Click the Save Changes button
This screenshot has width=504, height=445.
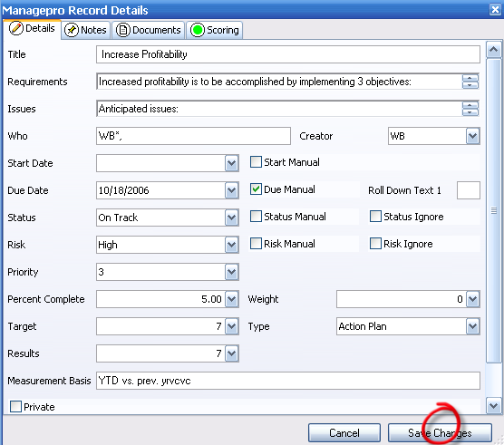(440, 433)
